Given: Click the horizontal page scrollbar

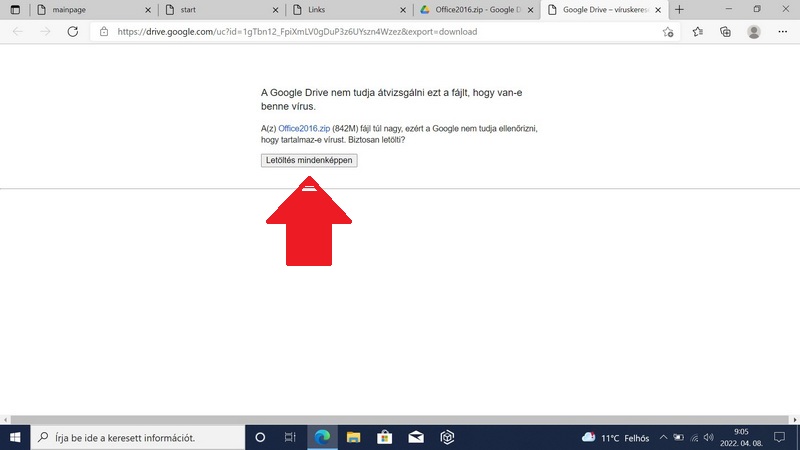Looking at the screenshot, I should (400, 420).
